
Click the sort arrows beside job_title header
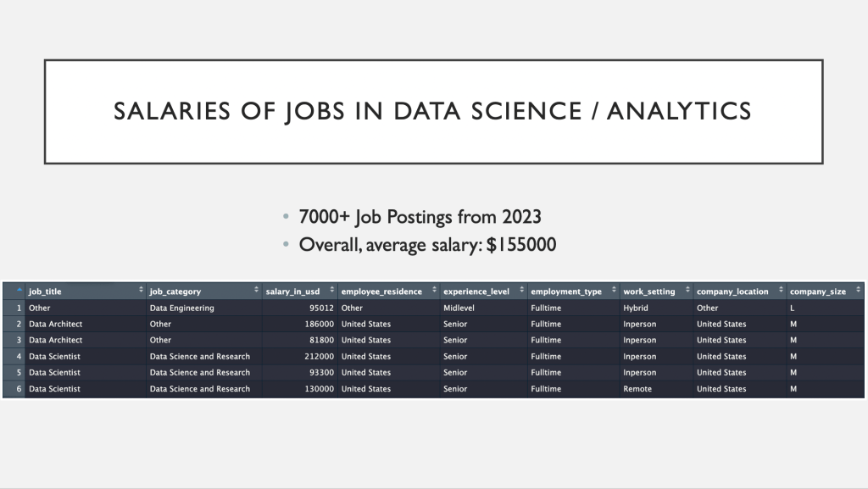point(141,292)
